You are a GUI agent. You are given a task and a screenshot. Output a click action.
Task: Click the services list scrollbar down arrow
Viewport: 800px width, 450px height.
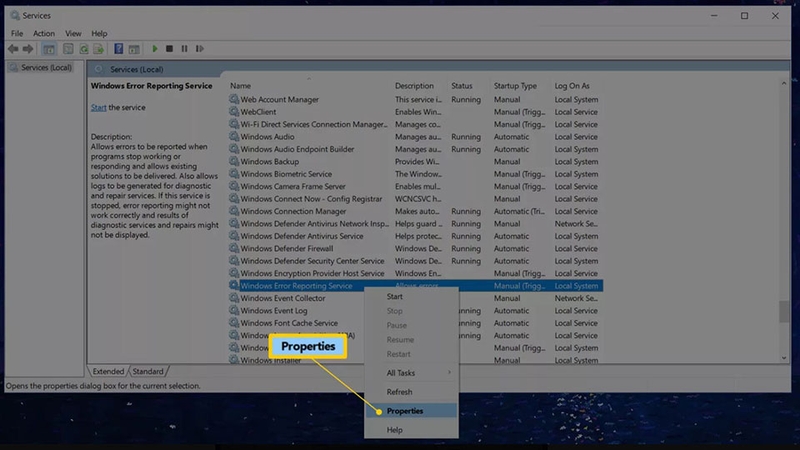pos(784,358)
